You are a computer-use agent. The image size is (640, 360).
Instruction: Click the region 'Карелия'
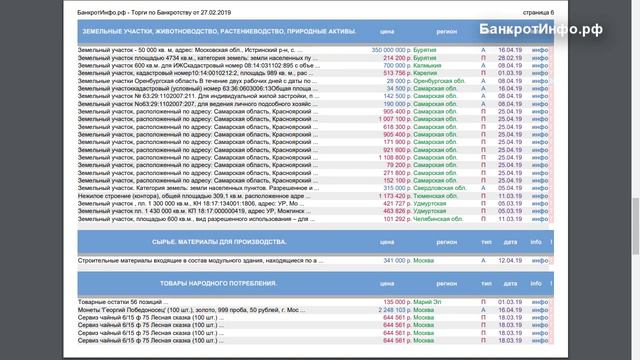pos(425,73)
